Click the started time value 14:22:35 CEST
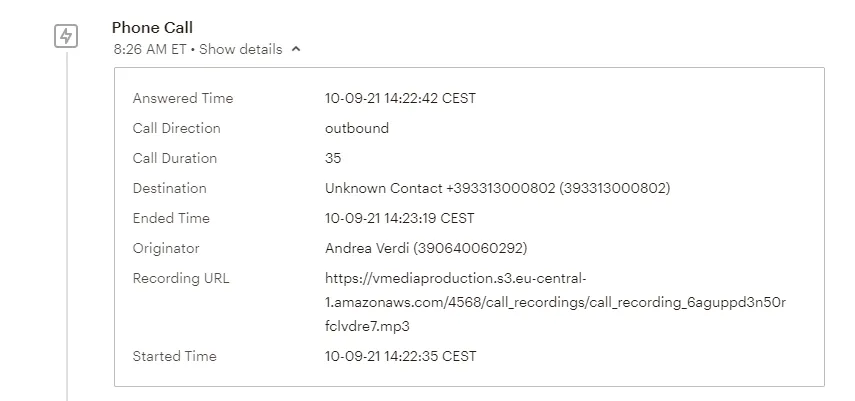855x401 pixels. click(400, 356)
